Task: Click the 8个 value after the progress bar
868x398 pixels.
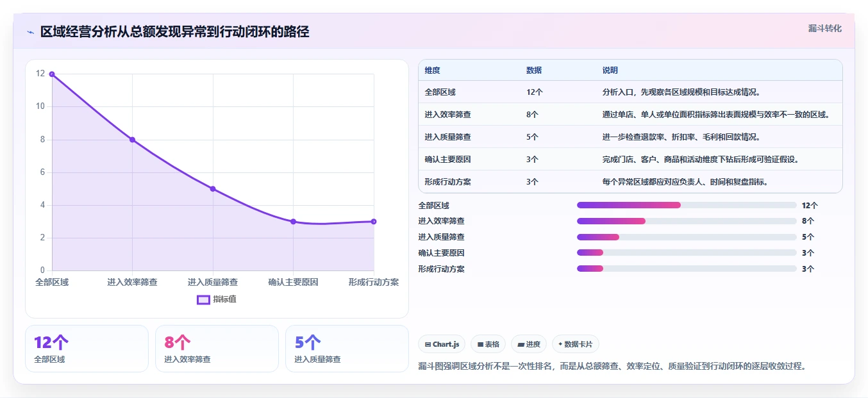Action: point(808,221)
